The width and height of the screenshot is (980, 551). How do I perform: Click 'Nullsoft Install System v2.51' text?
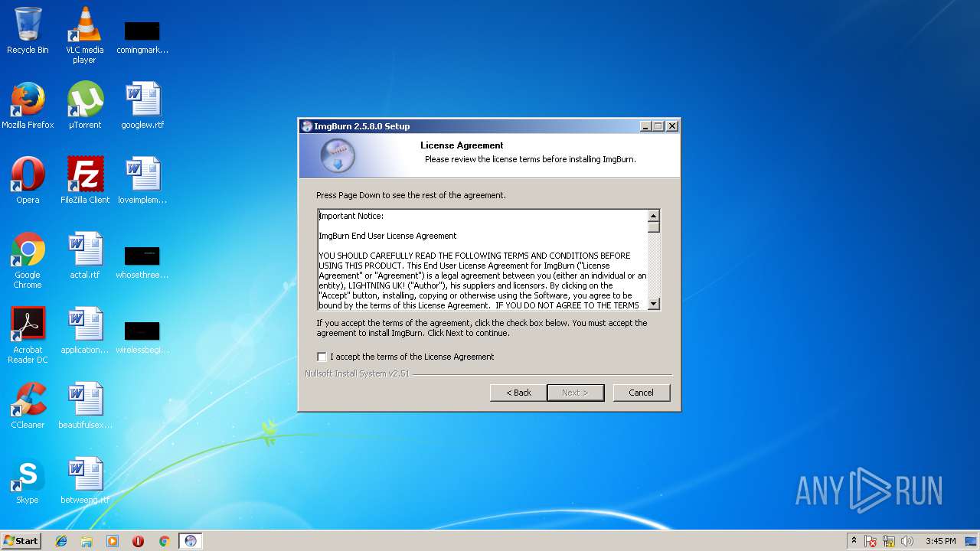[x=357, y=373]
